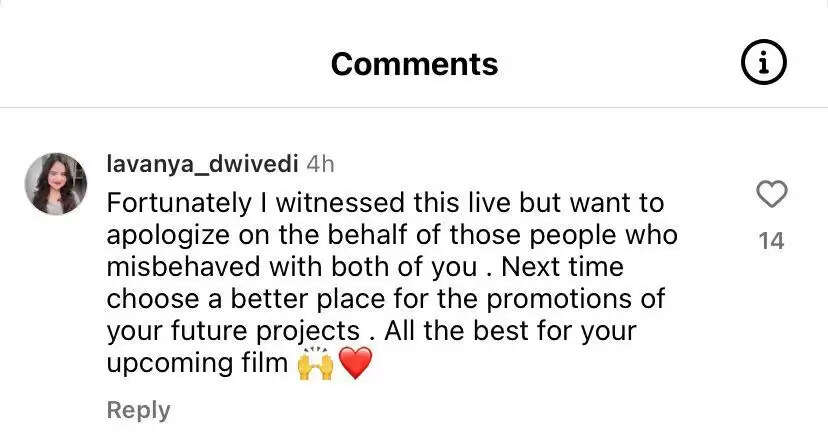The height and width of the screenshot is (436, 828).
Task: Click the raising hands emoji in comment
Action: 314,364
